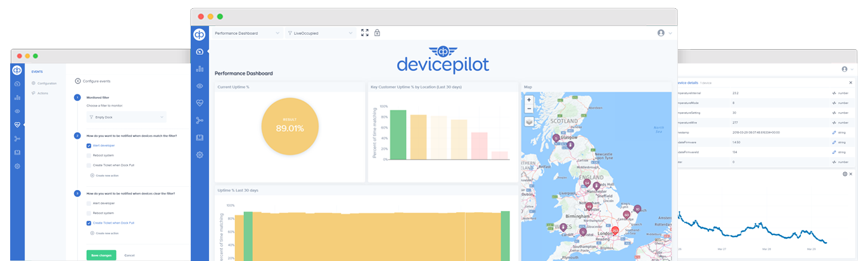Open the user account avatar in the dashboard
The width and height of the screenshot is (868, 261).
tap(661, 33)
